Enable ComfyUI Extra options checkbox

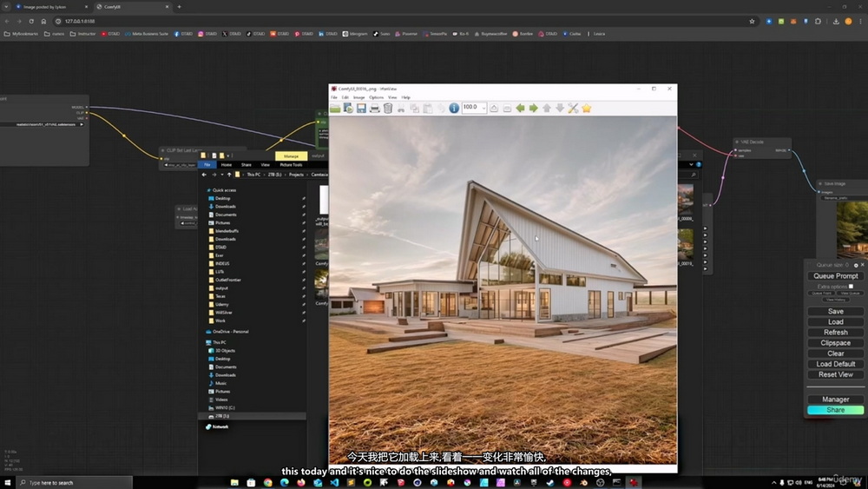click(851, 287)
